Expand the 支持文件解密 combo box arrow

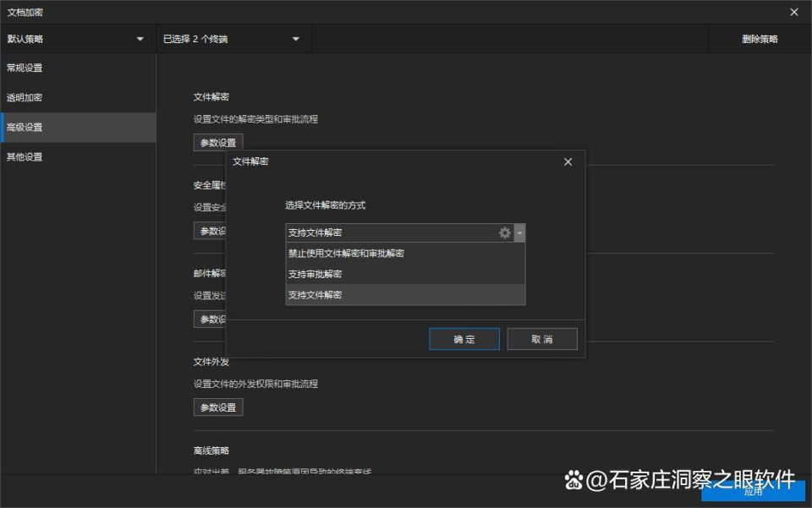point(519,232)
